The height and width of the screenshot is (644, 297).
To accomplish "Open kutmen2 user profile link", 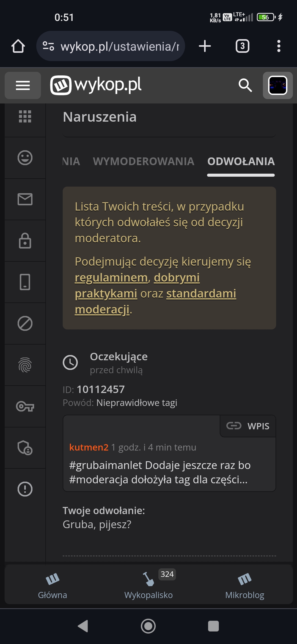I will (x=89, y=447).
